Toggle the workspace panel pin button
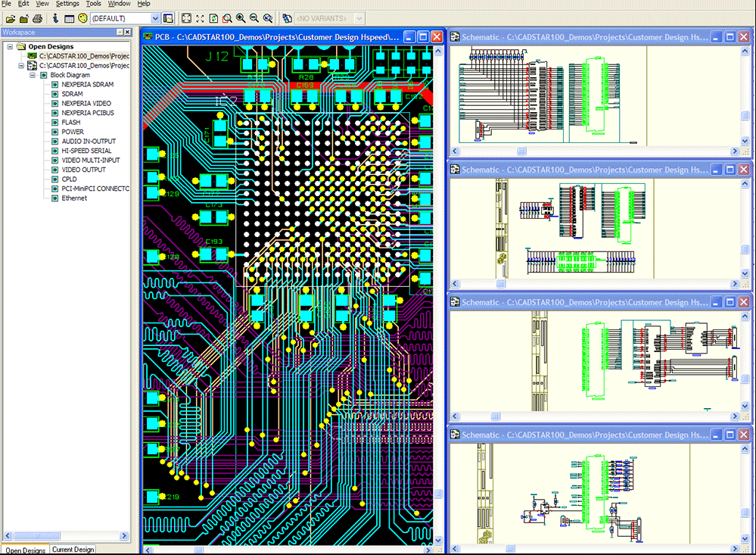 coord(120,32)
